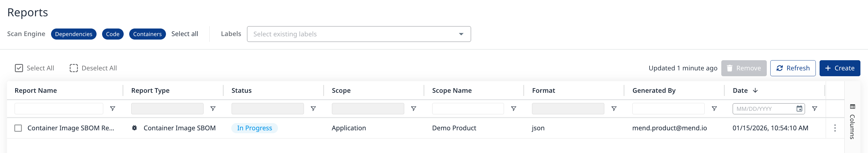Screen dimensions: 868x153
Task: Toggle the Containers scan engine chip
Action: pos(147,34)
